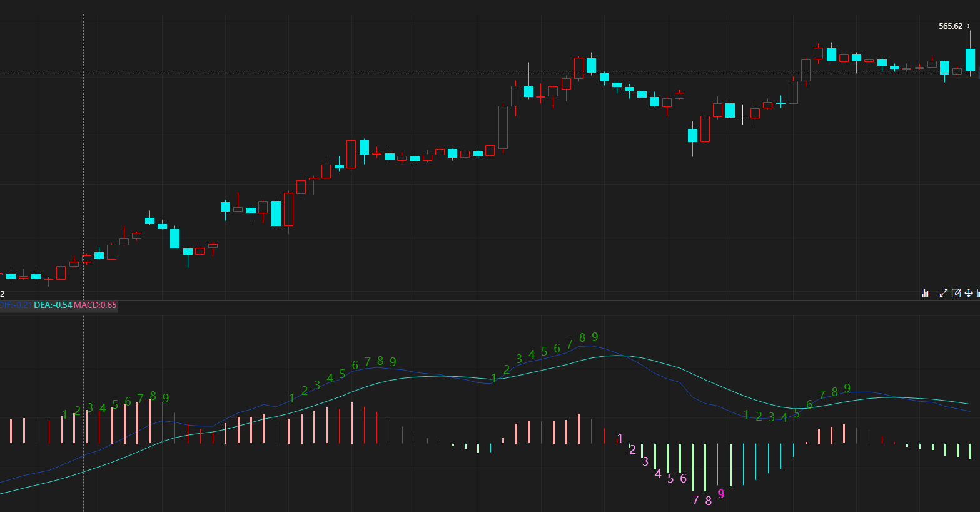Image resolution: width=980 pixels, height=512 pixels.
Task: Click the white doji candlestick
Action: (x=742, y=117)
